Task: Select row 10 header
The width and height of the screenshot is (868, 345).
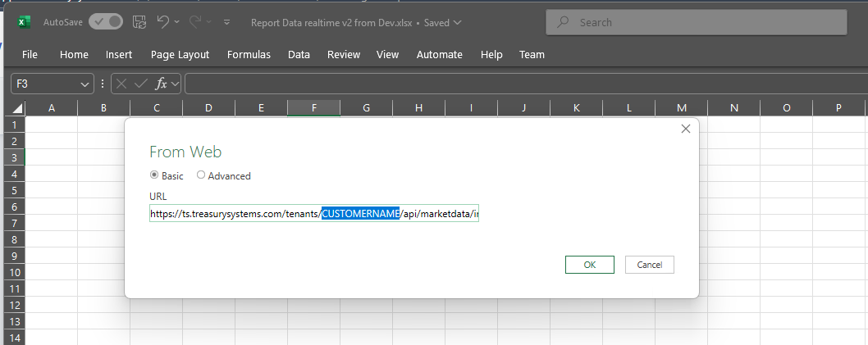Action: [x=15, y=272]
